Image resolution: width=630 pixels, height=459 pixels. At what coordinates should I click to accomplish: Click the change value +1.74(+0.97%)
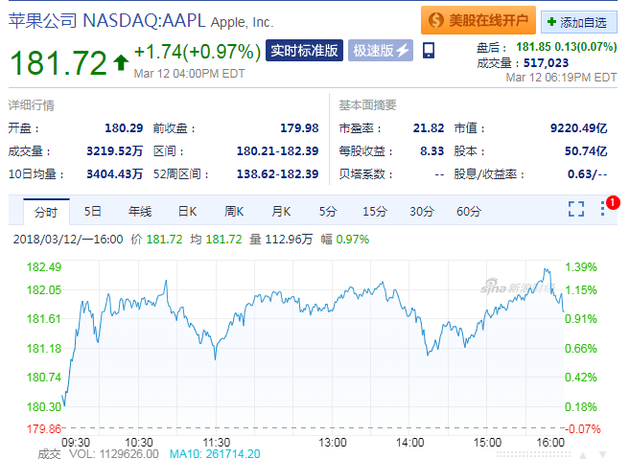pyautogui.click(x=197, y=51)
